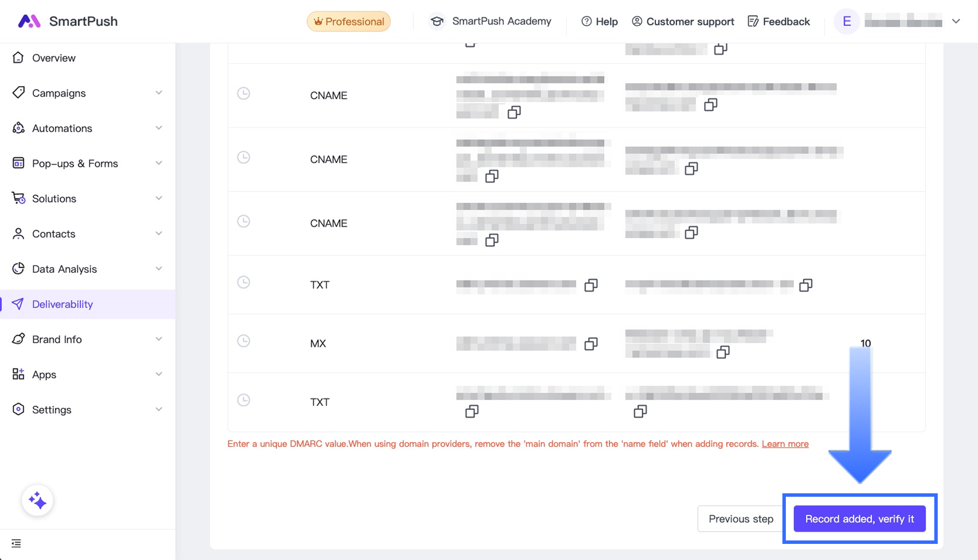Copy the first TXT record value
The width and height of the screenshot is (978, 560).
pos(806,285)
